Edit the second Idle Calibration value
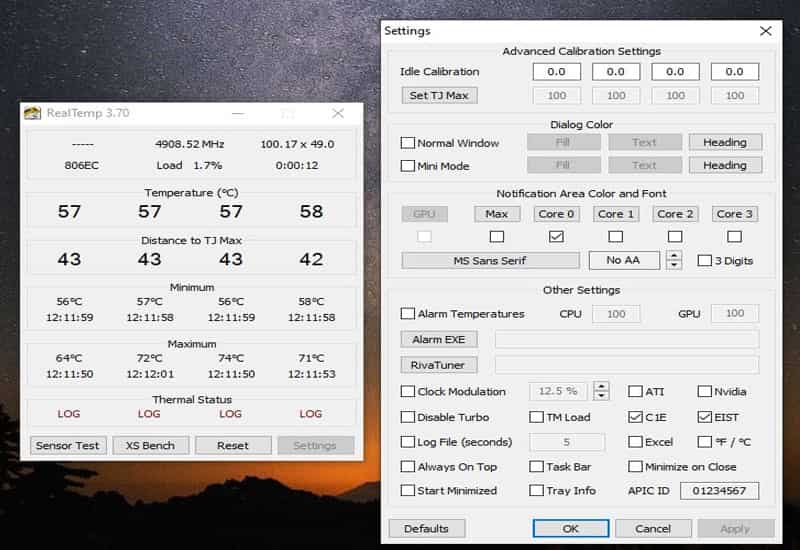Viewport: 800px width, 550px height. [616, 72]
